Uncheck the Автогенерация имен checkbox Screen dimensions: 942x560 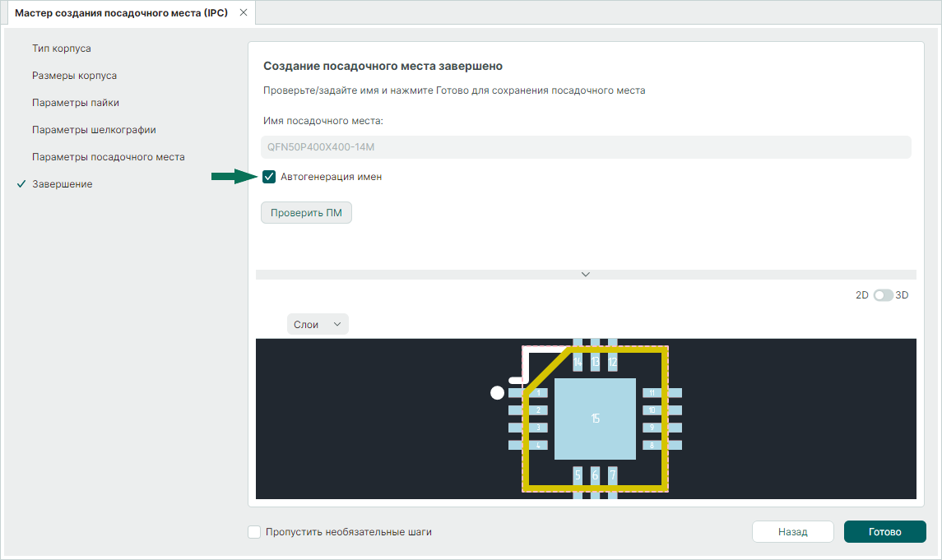pos(269,177)
